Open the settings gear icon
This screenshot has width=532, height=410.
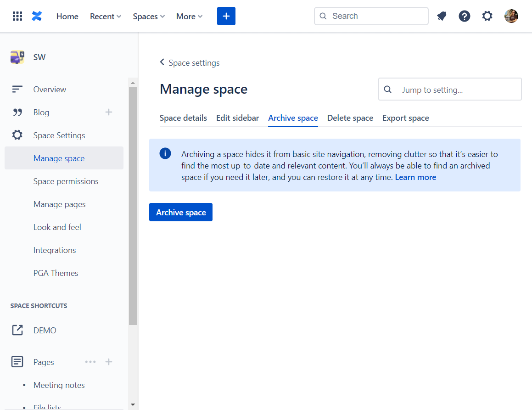[x=487, y=16]
